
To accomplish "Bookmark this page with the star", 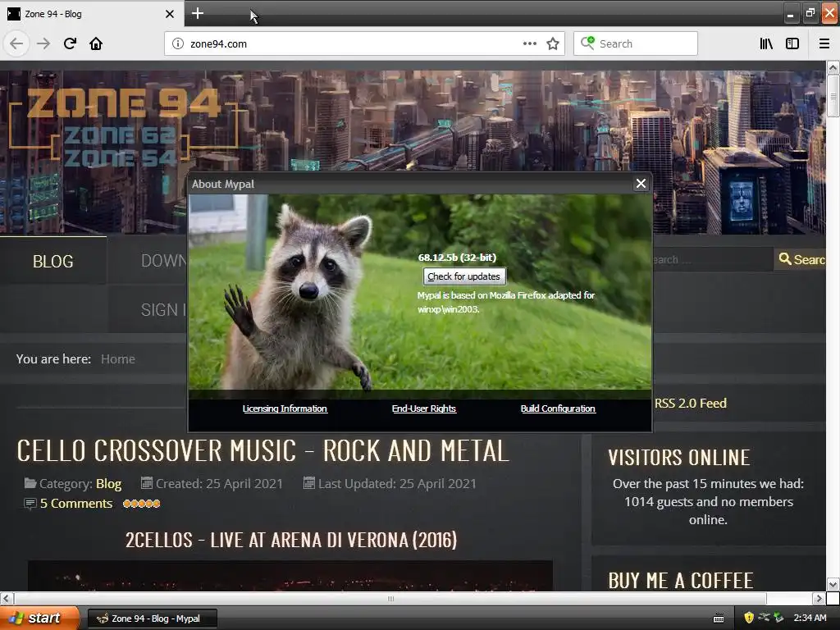I will coord(553,43).
